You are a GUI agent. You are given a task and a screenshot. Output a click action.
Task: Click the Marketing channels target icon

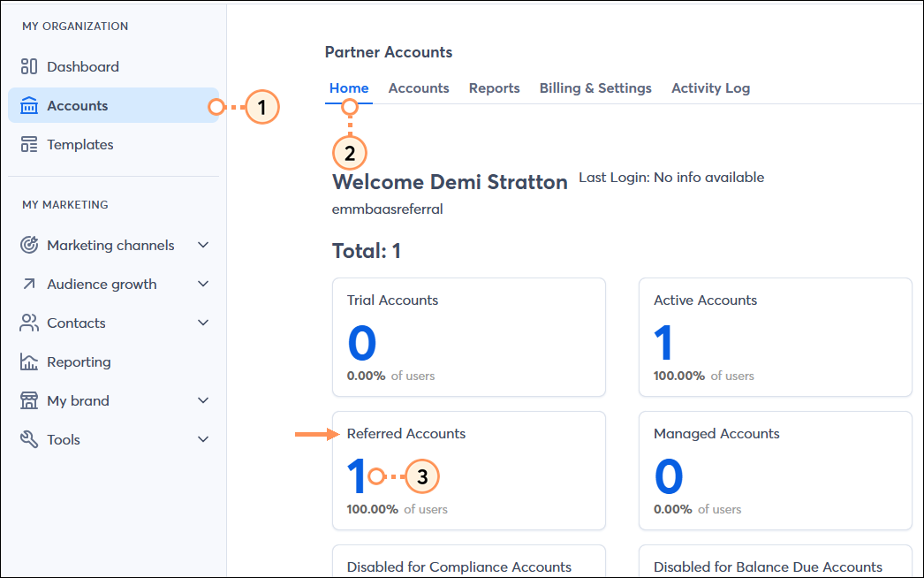(x=29, y=245)
